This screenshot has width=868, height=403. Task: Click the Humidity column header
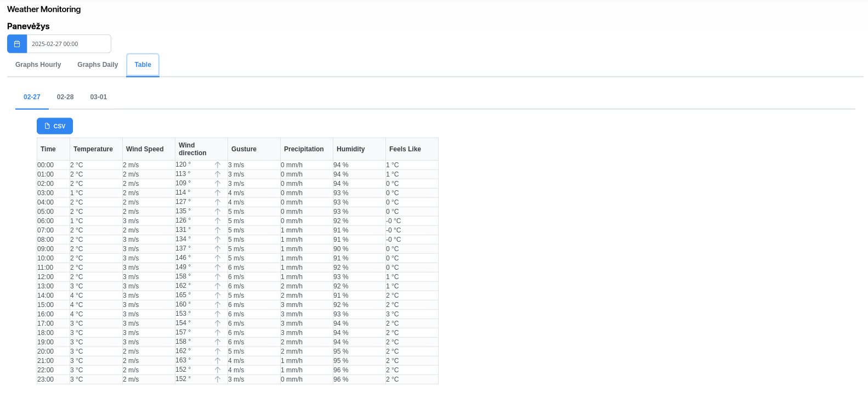[350, 149]
